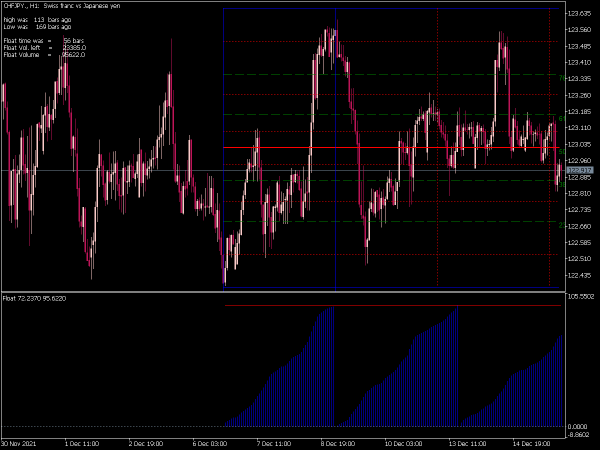Click the chart title 'CHFJPY., H1: Swiss franc vs Japanese yen'
Image resolution: width=600 pixels, height=450 pixels.
pos(62,6)
